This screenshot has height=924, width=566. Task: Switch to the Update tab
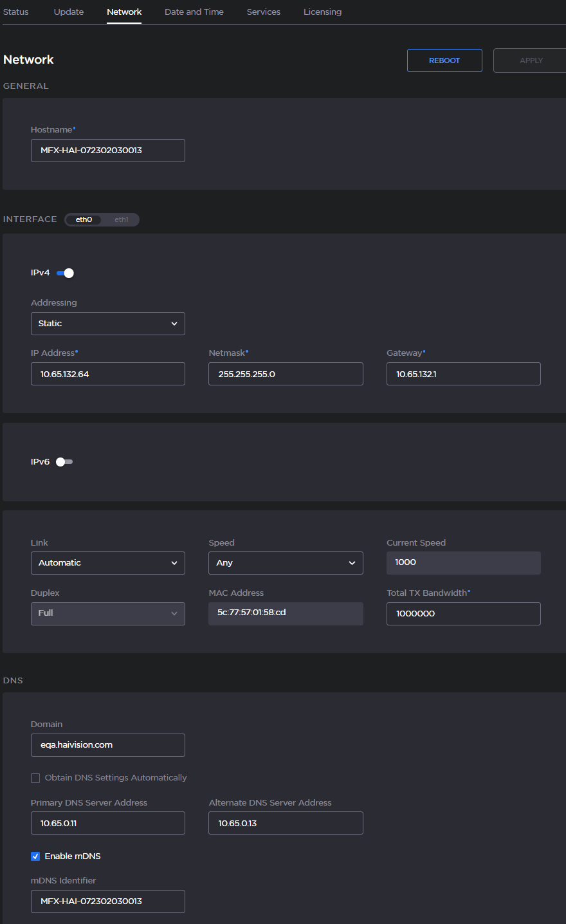(x=68, y=12)
